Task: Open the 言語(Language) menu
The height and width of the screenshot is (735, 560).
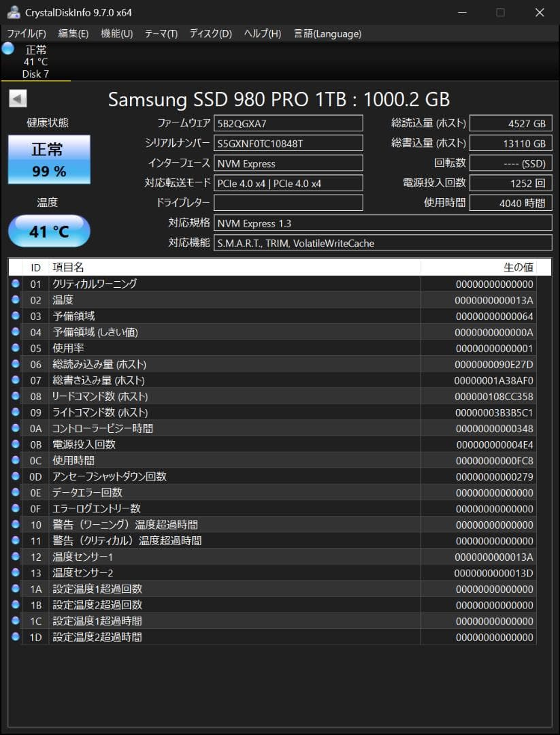Action: pos(327,33)
